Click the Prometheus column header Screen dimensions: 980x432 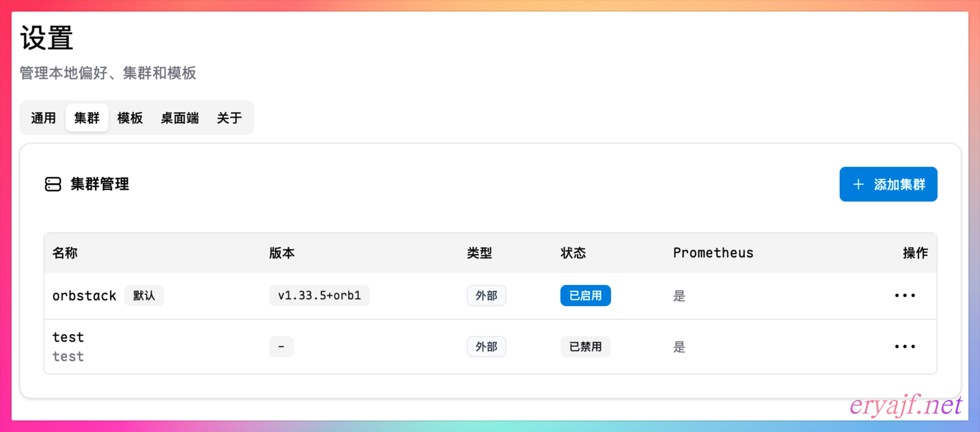[713, 253]
